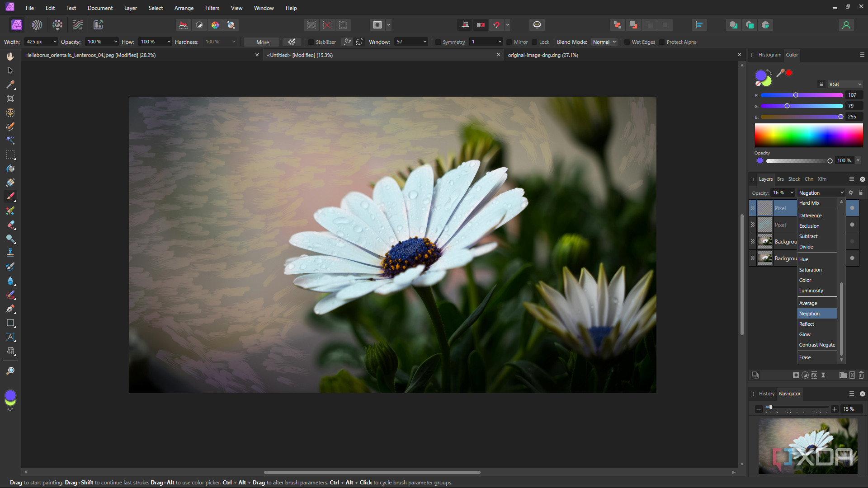Open the brush Opacity dropdown
868x488 pixels.
click(116, 42)
